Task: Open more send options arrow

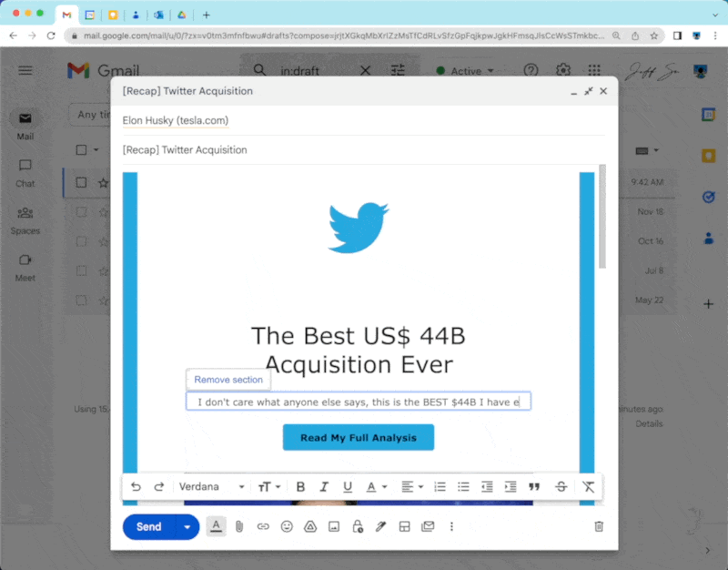Action: click(x=187, y=527)
